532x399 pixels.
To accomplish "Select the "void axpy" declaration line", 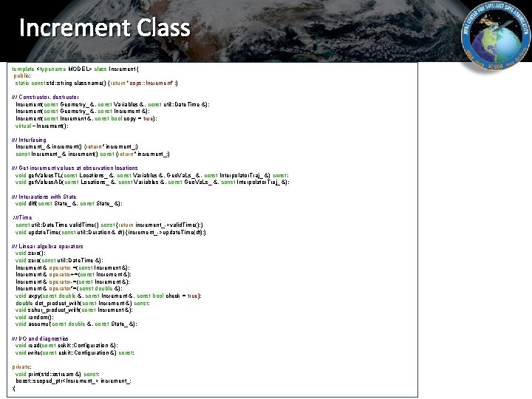I will (x=108, y=296).
